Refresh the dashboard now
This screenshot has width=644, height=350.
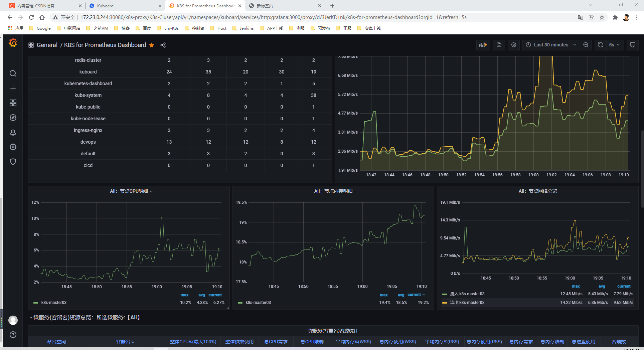601,45
